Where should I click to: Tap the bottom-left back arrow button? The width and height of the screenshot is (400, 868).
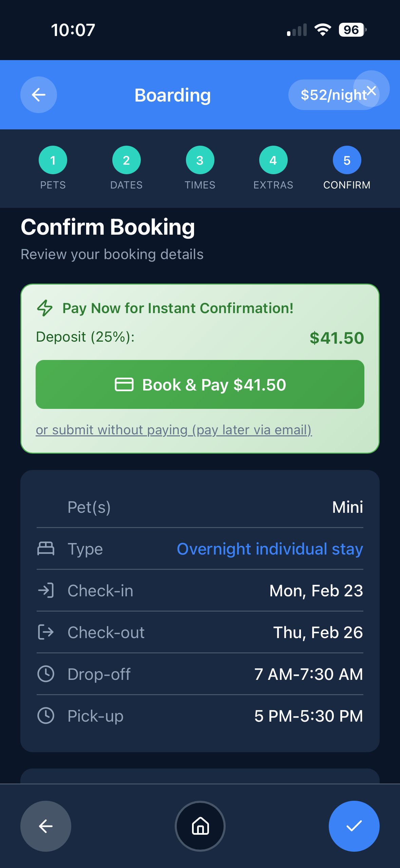46,826
